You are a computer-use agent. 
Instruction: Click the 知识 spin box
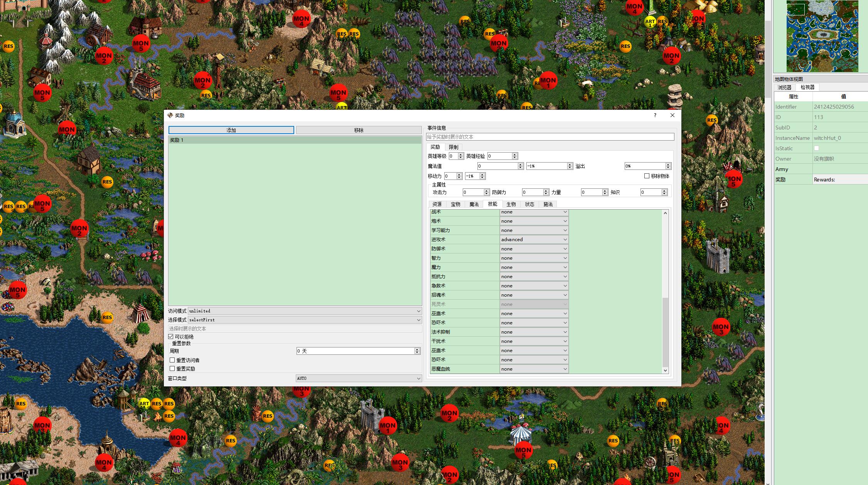654,192
